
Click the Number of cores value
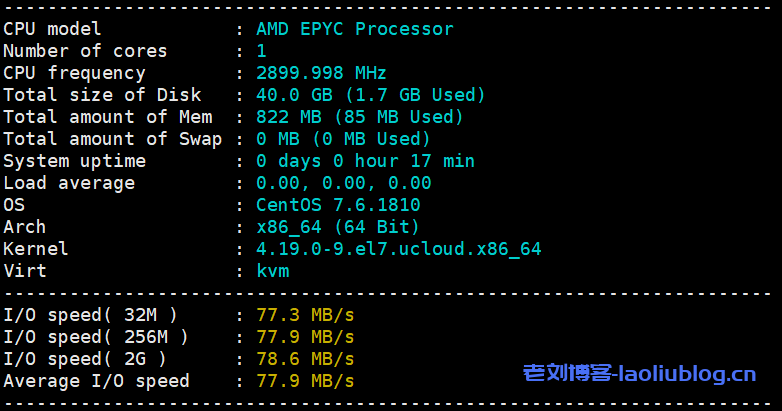click(261, 51)
